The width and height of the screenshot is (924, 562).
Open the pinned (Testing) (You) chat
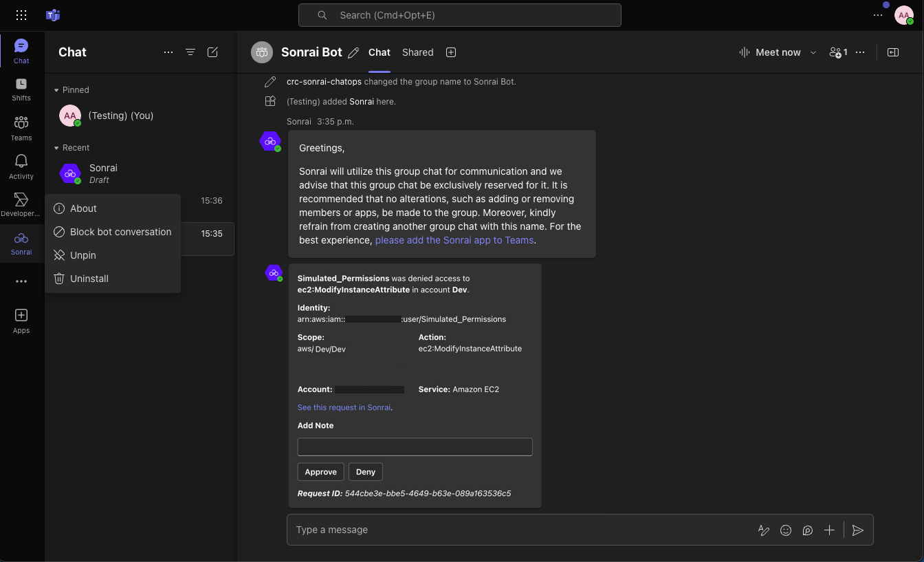point(141,116)
